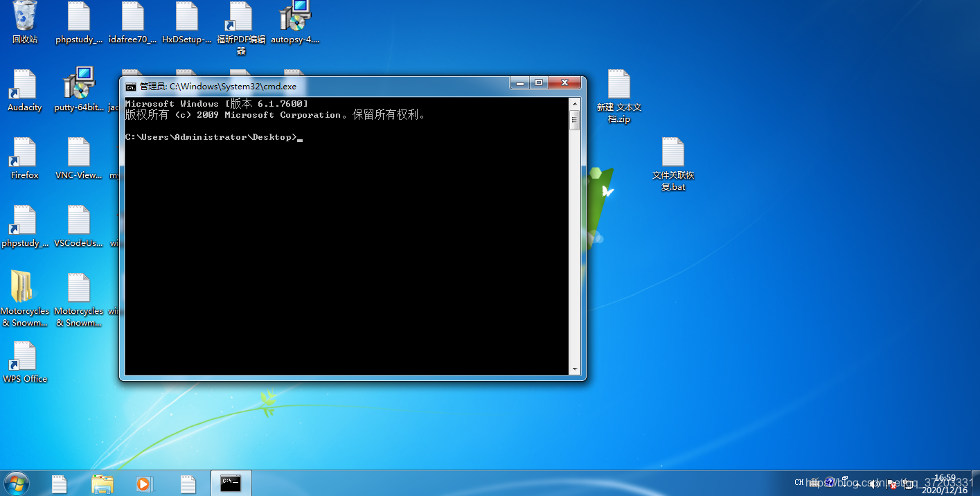Screen dimensions: 980x496
Task: Select the Recycle Bin (回收站) desktop icon
Action: click(x=25, y=22)
